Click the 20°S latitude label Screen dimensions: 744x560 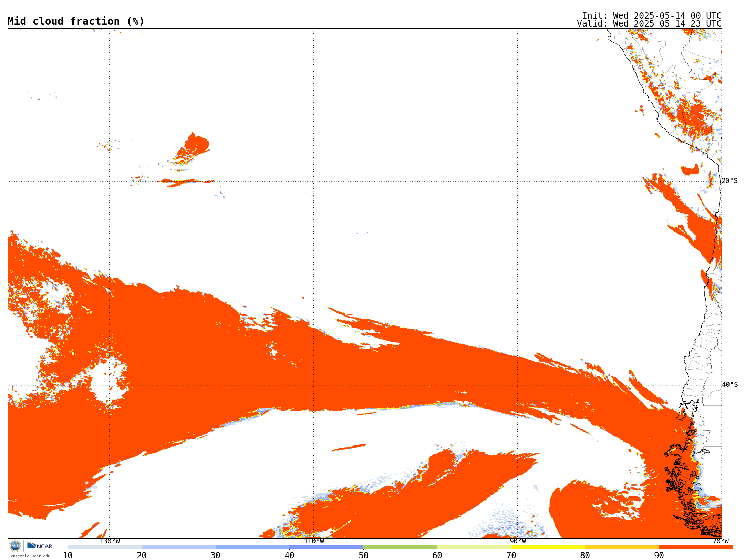(730, 181)
